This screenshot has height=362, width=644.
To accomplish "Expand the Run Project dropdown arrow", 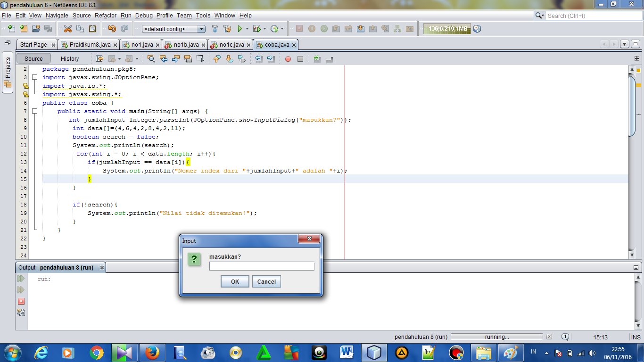I will point(248,29).
